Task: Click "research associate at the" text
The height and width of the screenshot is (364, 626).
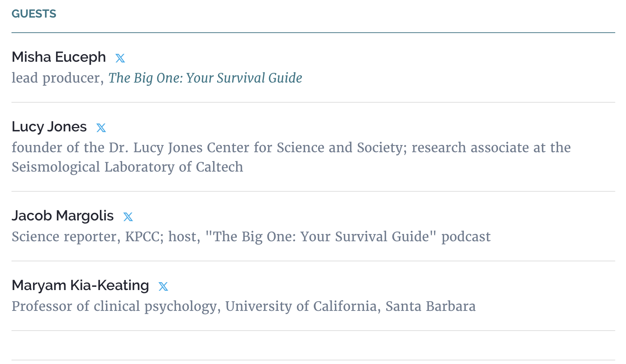Action: click(491, 148)
